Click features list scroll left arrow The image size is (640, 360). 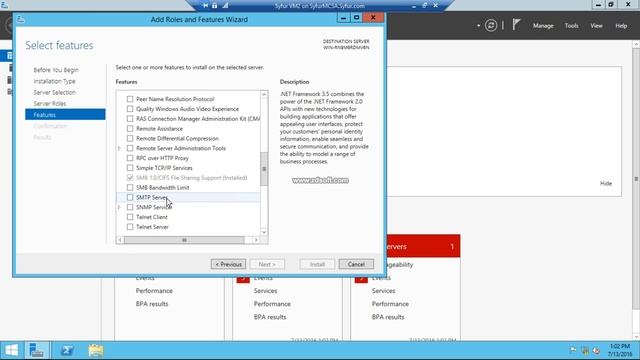120,240
